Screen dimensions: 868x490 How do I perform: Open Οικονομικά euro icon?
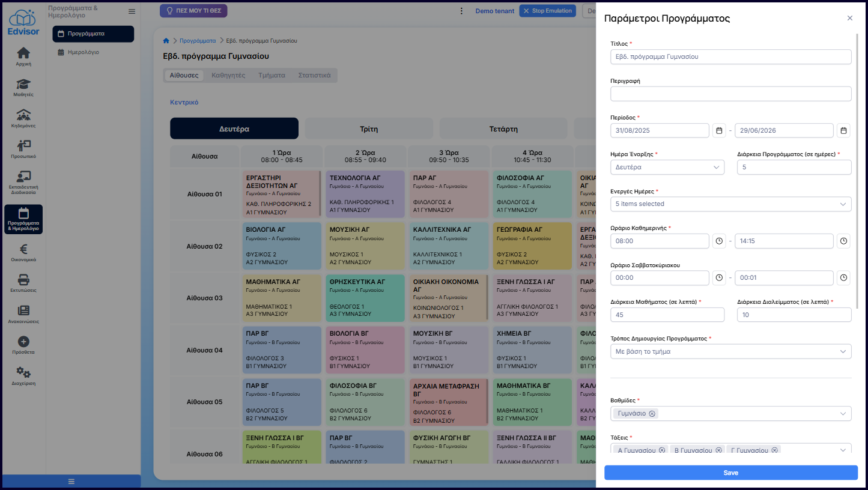tap(23, 253)
